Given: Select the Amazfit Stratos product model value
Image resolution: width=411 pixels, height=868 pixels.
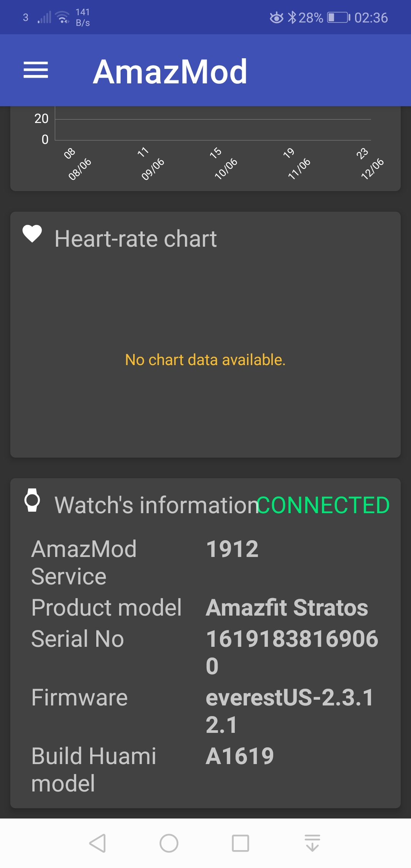Looking at the screenshot, I should pos(285,607).
